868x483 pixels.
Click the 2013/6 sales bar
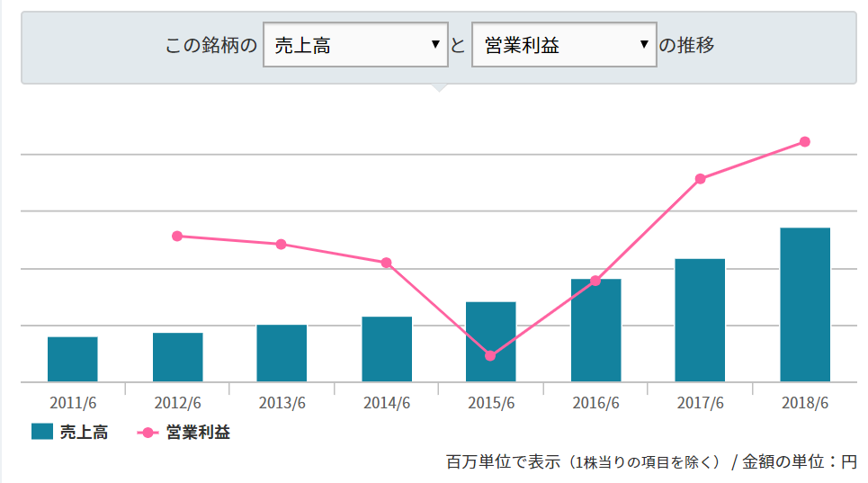[282, 353]
